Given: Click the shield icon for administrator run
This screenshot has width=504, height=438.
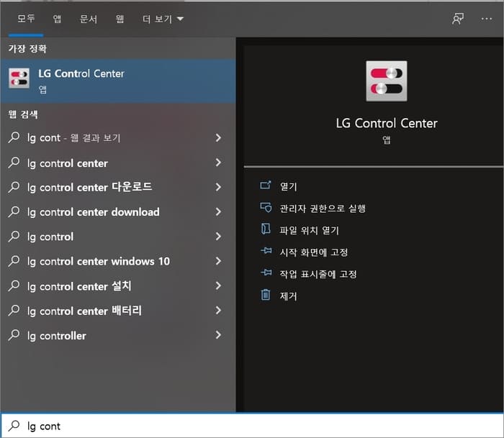Looking at the screenshot, I should click(266, 207).
